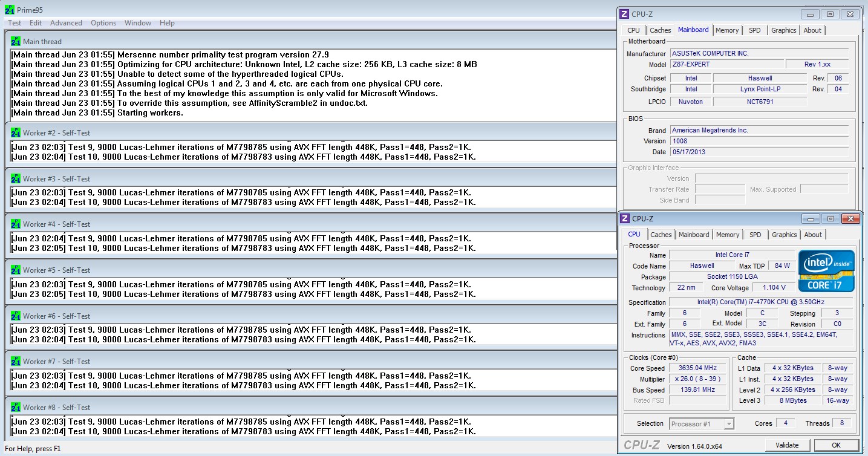Click the Core Speed value field
Image resolution: width=868 pixels, height=456 pixels.
[698, 368]
